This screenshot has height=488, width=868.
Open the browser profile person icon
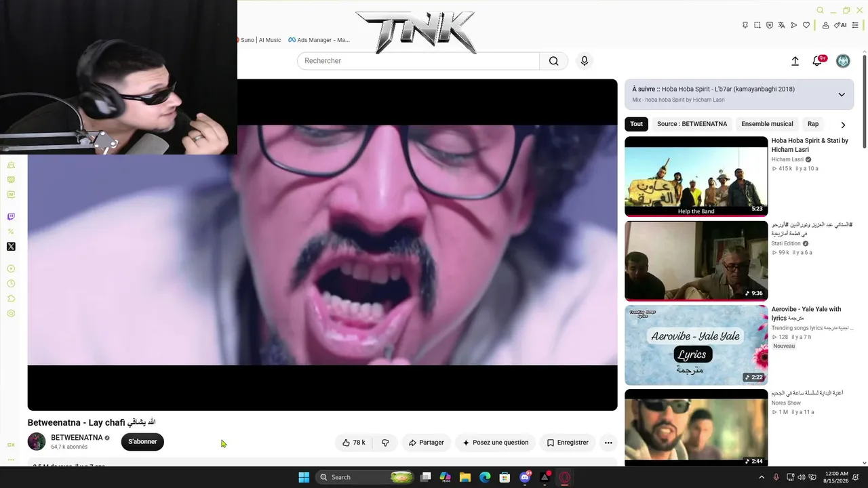coord(825,25)
